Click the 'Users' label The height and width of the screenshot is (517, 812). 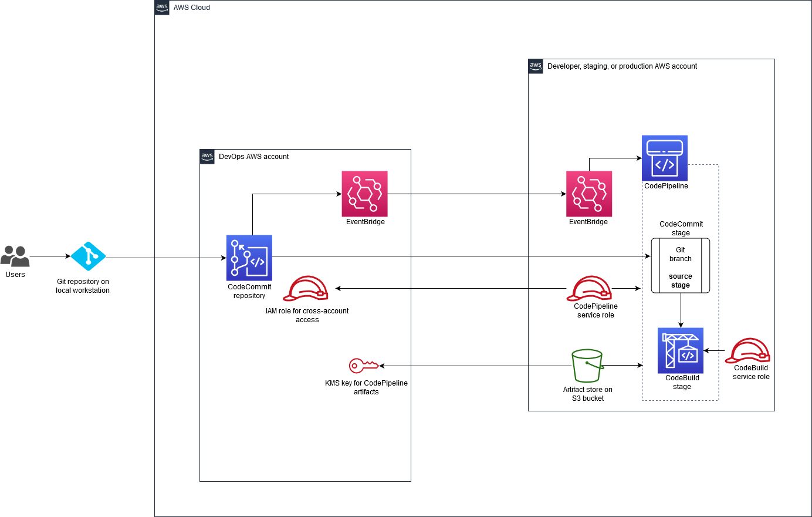pyautogui.click(x=15, y=275)
